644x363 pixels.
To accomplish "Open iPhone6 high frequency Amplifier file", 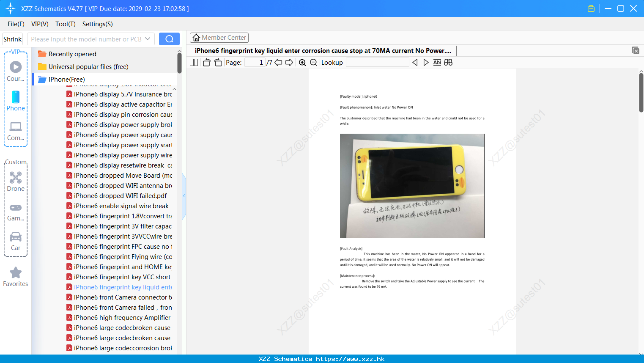I will point(119,318).
